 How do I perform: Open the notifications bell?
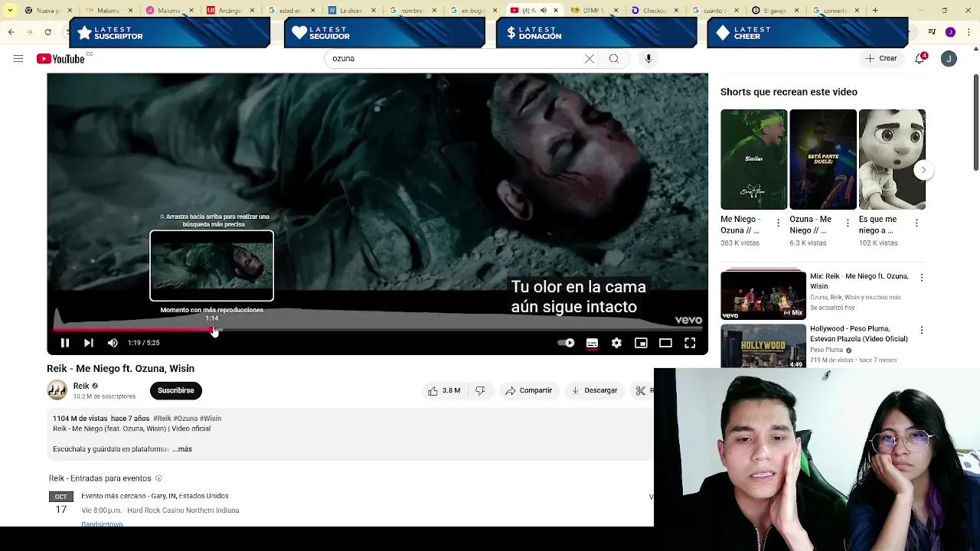coord(920,59)
